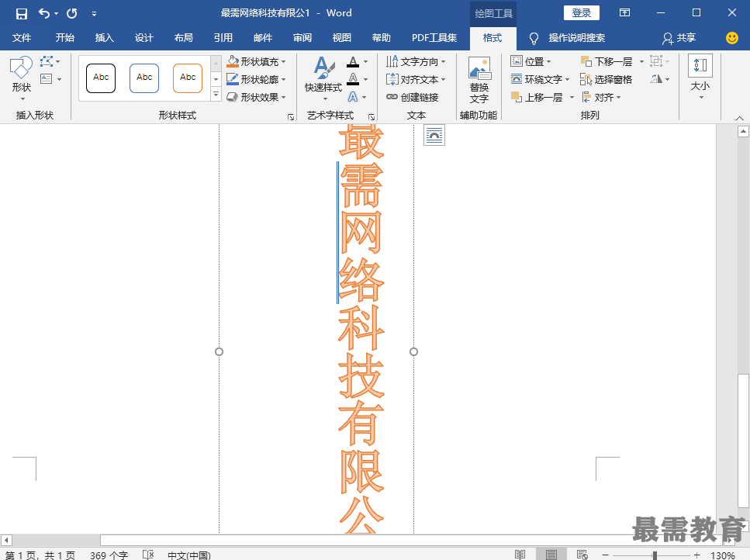The height and width of the screenshot is (560, 750).
Task: Click zoom in plus button
Action: pyautogui.click(x=697, y=555)
